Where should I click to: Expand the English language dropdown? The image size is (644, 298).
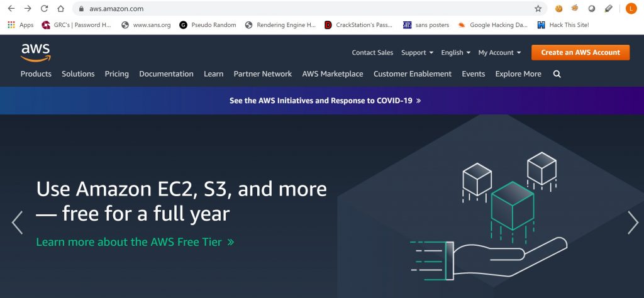pos(455,53)
